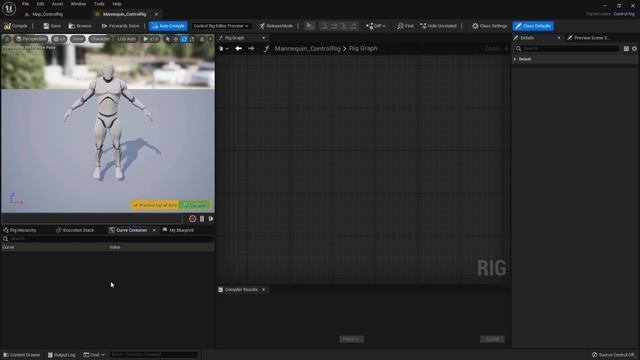Toggle Hide Unrelated nodes
Image resolution: width=640 pixels, height=360 pixels.
tap(438, 26)
